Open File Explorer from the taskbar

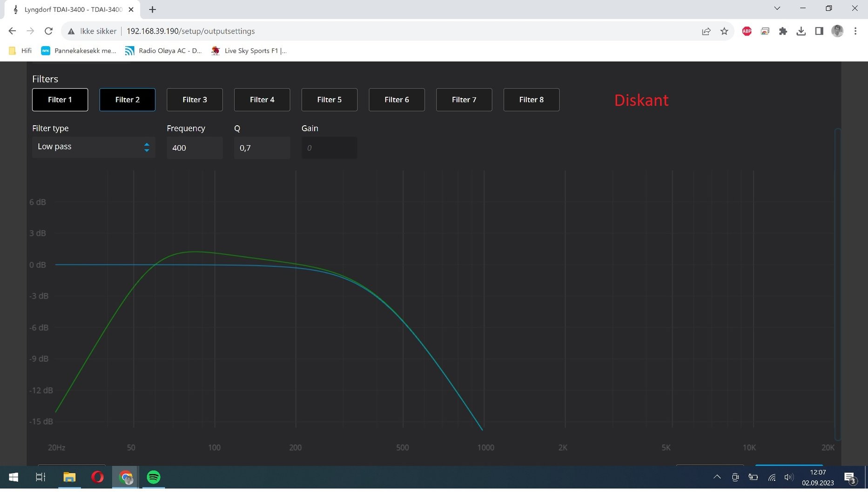click(x=69, y=477)
